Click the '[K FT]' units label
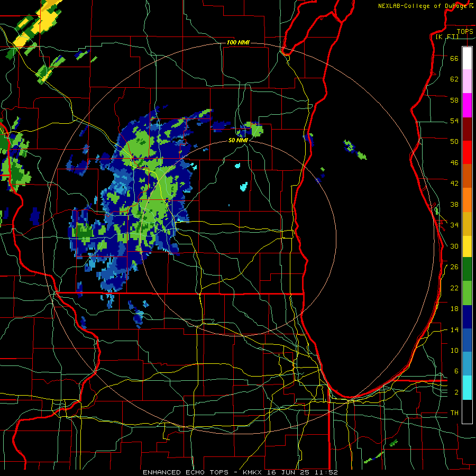Viewport: 476px width, 476px height. point(447,36)
